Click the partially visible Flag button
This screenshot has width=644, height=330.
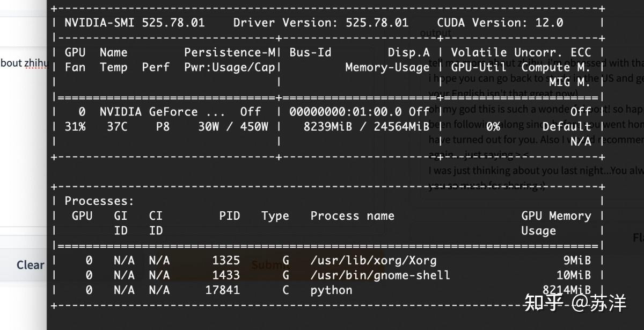coord(638,238)
